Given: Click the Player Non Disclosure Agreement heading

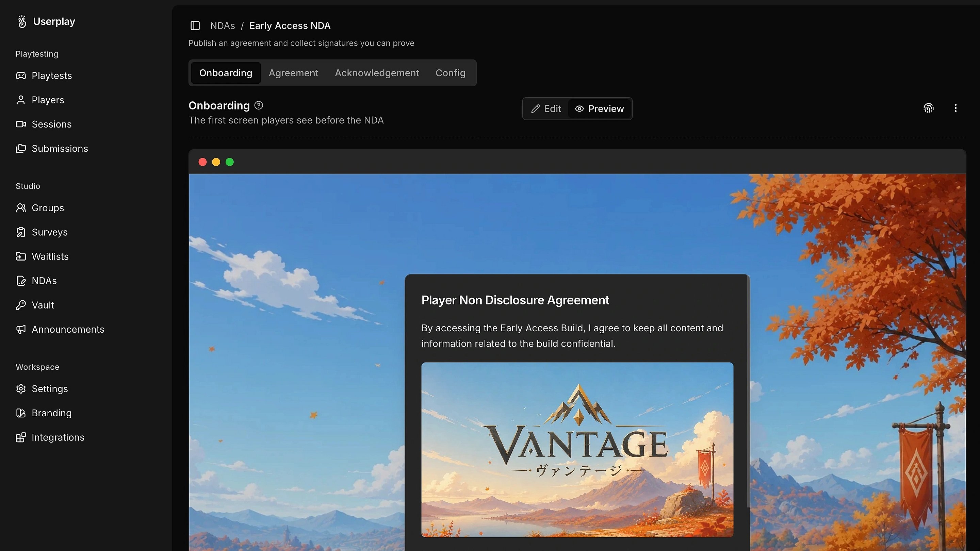Looking at the screenshot, I should (x=515, y=300).
